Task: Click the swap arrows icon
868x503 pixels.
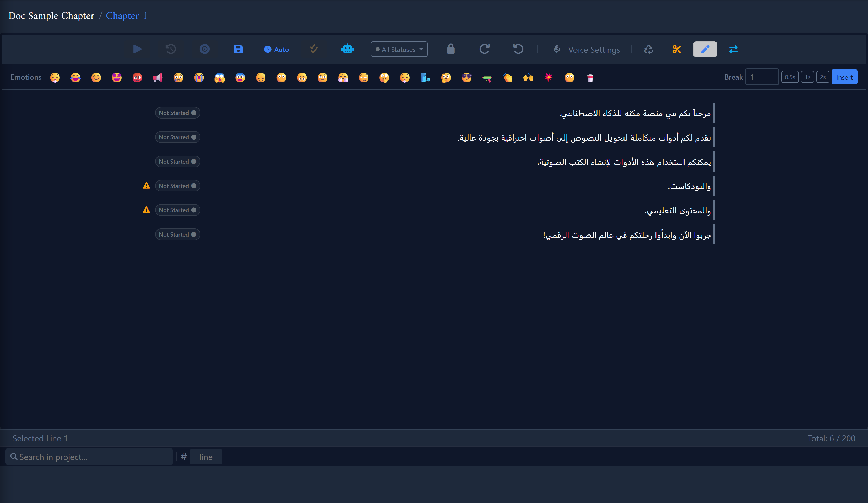Action: click(733, 49)
